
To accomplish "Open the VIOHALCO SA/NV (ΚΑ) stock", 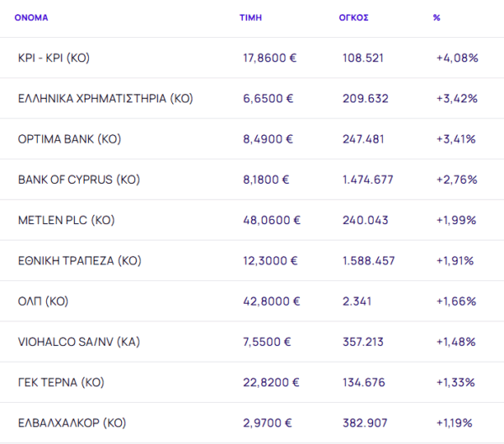I will coord(79,342).
